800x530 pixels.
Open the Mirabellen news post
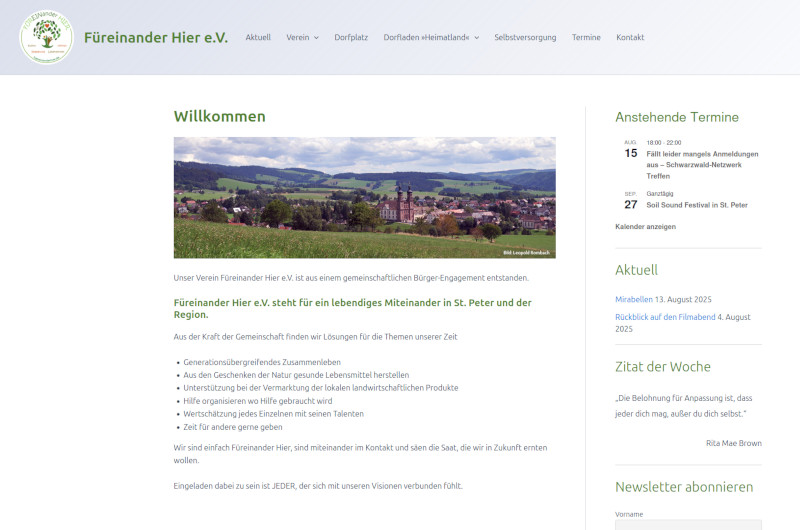point(634,299)
